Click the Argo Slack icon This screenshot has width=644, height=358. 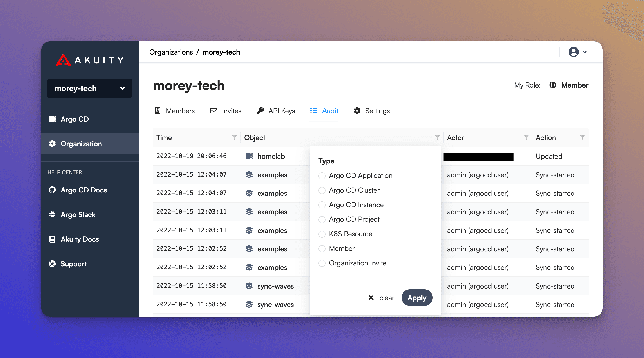pos(52,215)
